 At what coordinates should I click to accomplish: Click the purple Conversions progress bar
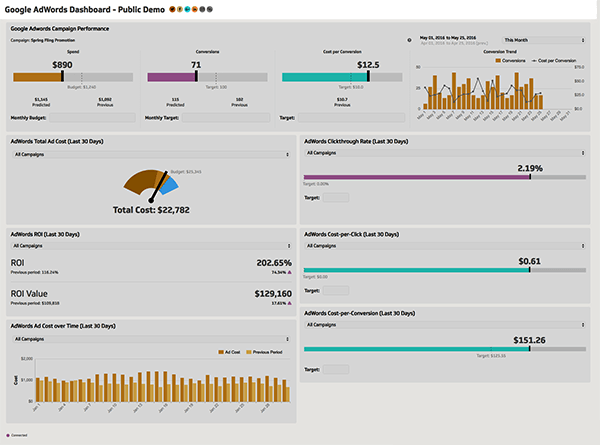(x=172, y=77)
